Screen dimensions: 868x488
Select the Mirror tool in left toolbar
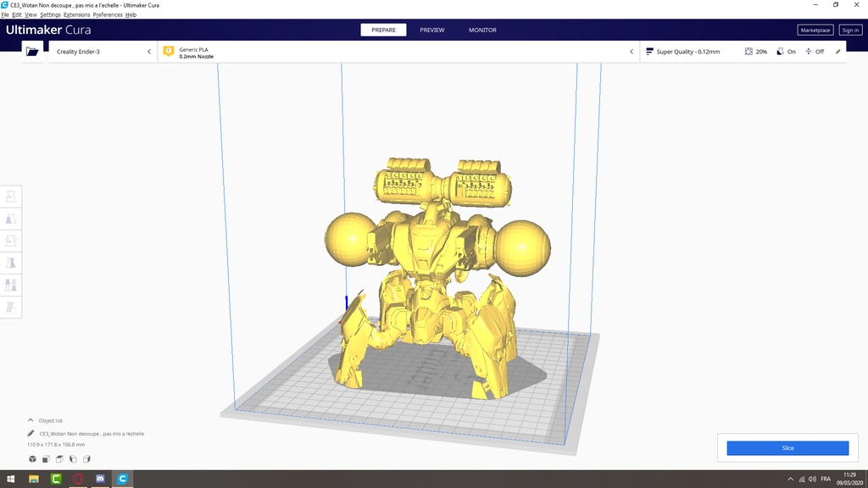click(10, 263)
